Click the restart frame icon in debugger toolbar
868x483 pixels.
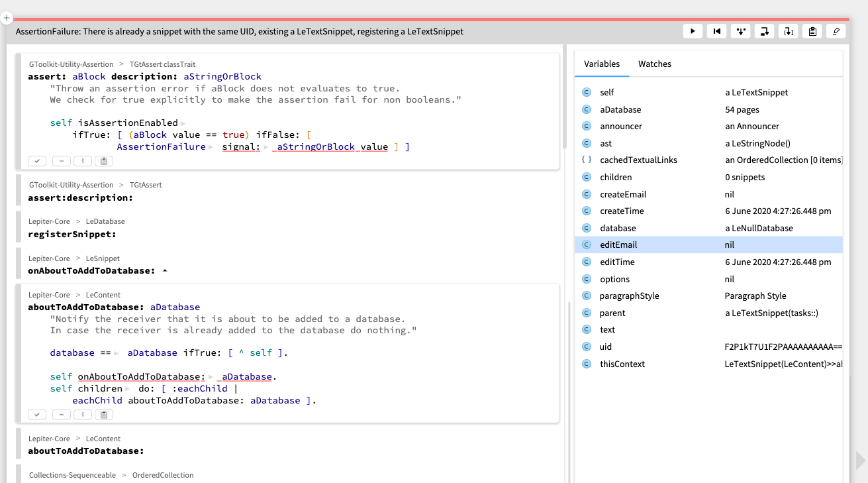[716, 31]
